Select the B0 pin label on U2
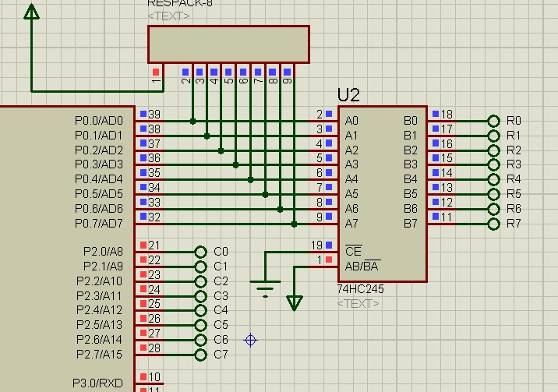558x392 pixels. tap(411, 121)
